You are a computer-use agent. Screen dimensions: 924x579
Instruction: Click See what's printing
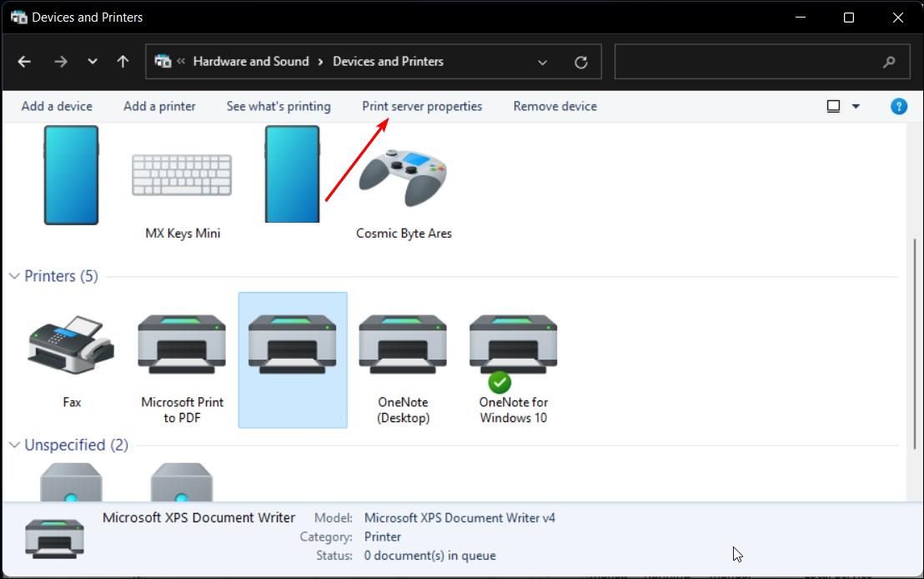click(279, 106)
